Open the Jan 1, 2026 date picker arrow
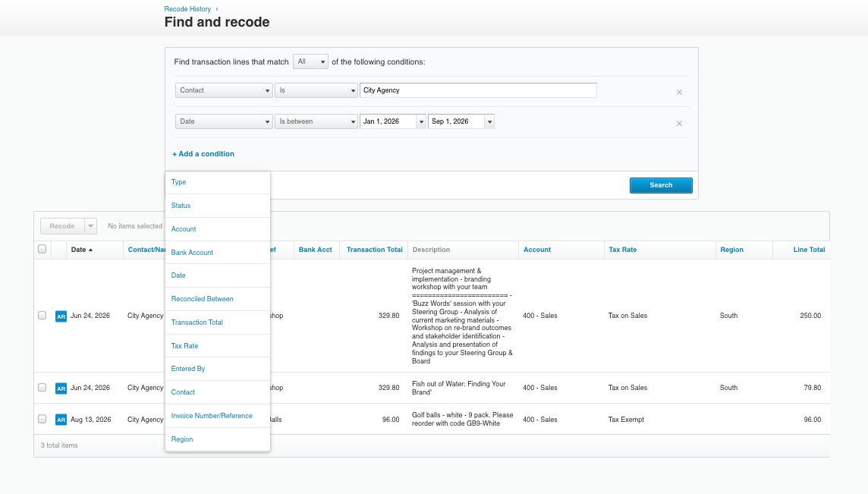Screen dimensions: 868x494 point(421,122)
